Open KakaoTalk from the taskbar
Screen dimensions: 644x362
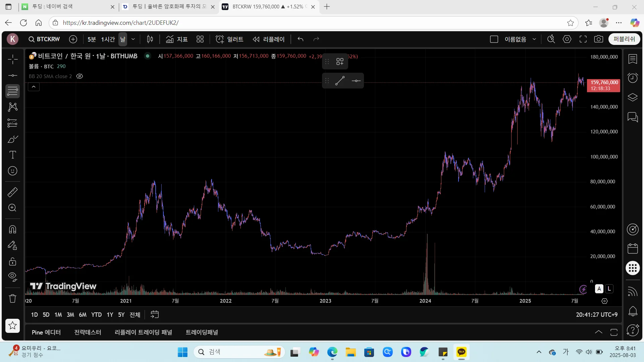coord(461,352)
